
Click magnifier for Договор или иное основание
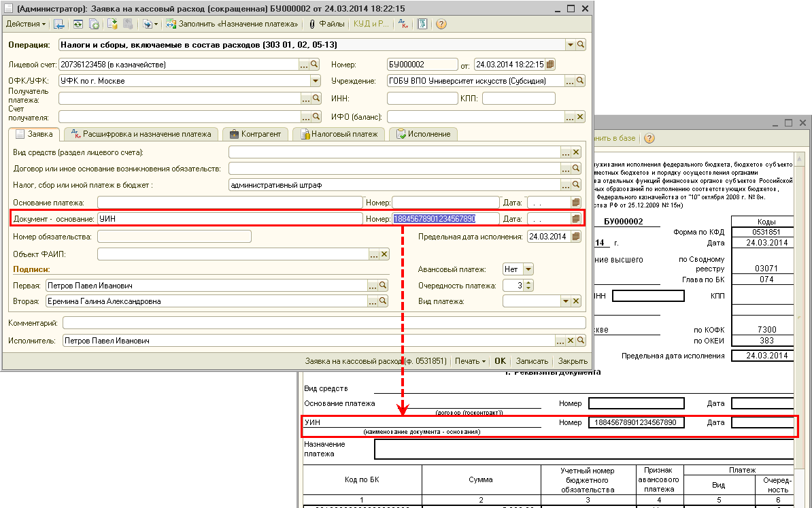point(576,168)
